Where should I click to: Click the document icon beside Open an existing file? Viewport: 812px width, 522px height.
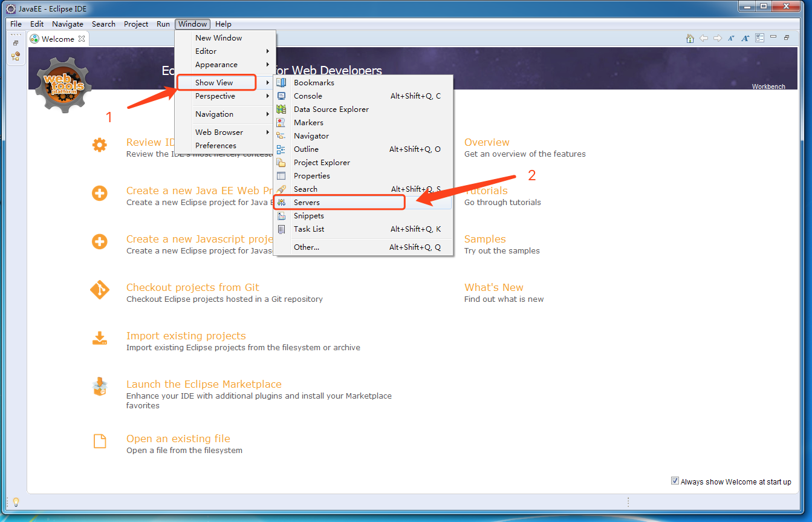click(x=100, y=441)
